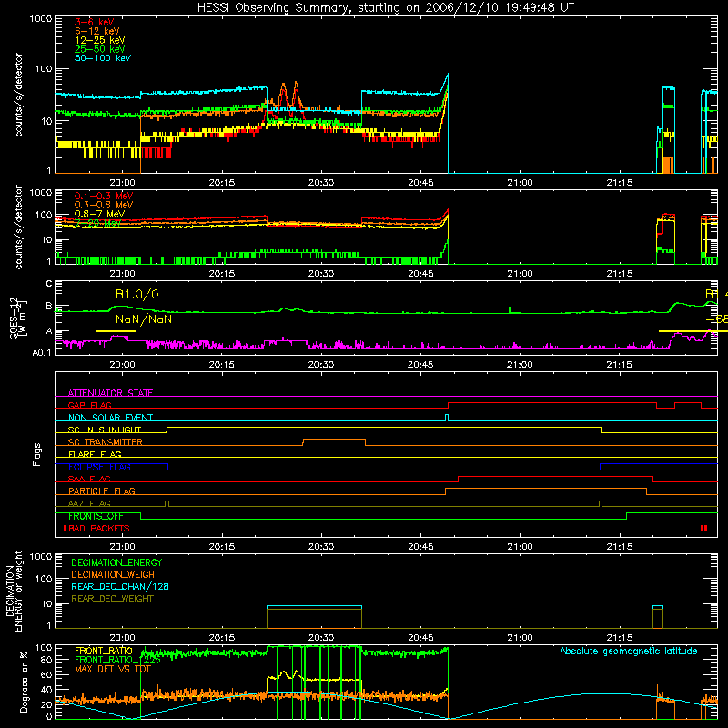
Task: Select the 7-20 MeV legend label
Action: pyautogui.click(x=98, y=223)
